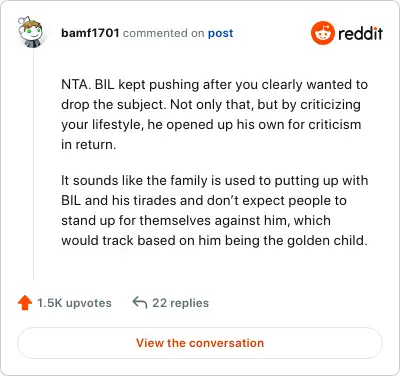Viewport: 400px width, 376px height.
Task: Click the "commented on" gray text
Action: point(163,33)
